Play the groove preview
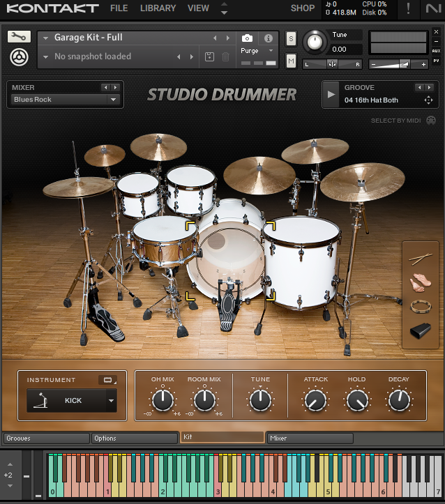This screenshot has height=504, width=445. [x=331, y=95]
